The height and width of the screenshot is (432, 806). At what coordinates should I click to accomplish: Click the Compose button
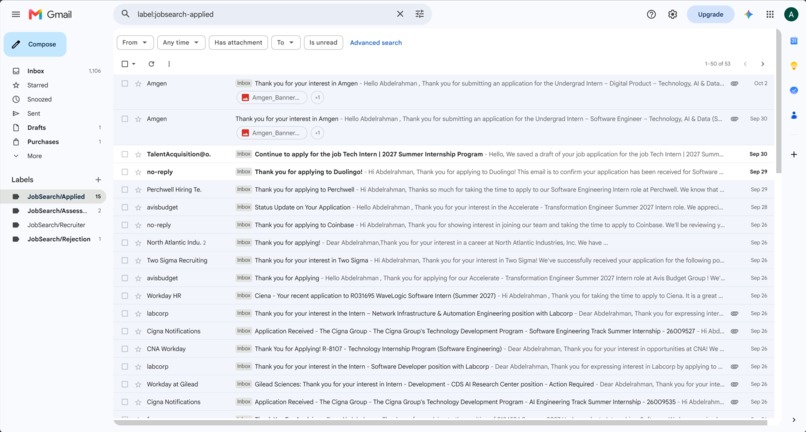pyautogui.click(x=35, y=44)
